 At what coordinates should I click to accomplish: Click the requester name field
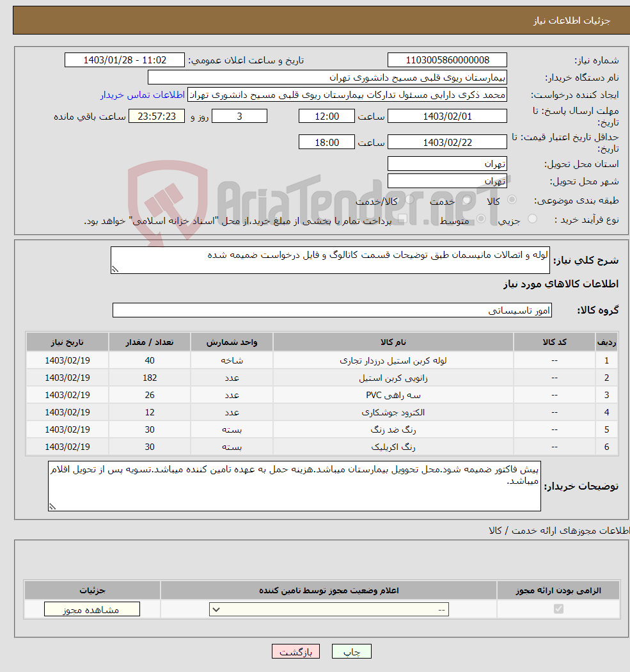(x=347, y=95)
